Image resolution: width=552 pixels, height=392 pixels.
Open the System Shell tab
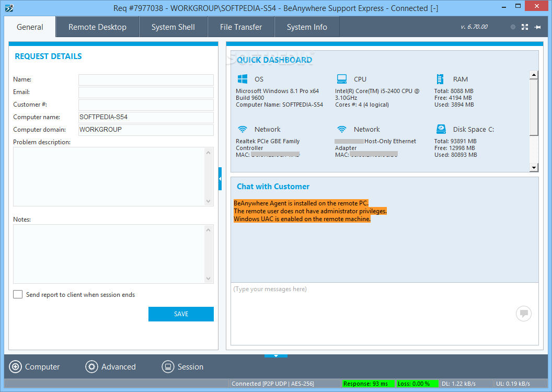pos(173,27)
